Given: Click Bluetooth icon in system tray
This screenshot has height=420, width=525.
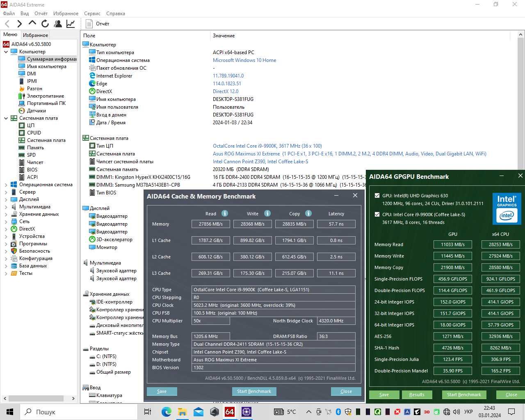Looking at the screenshot, I should point(338,412).
